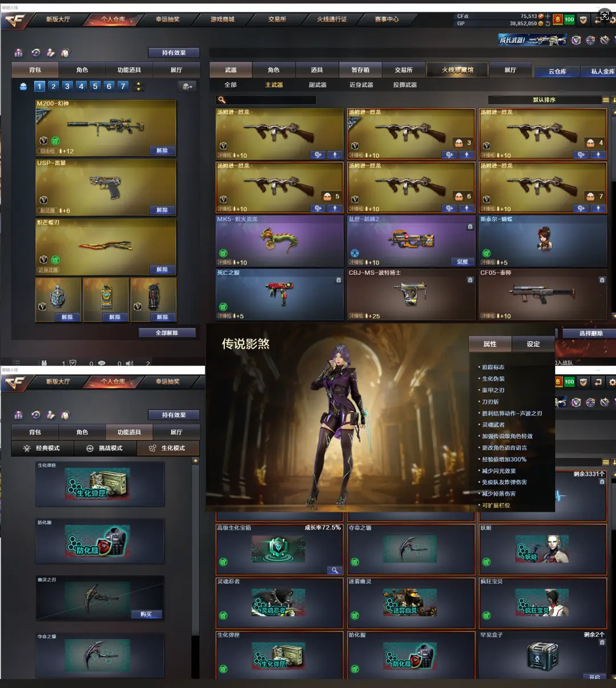616x688 pixels.
Task: Select backpack slot 6
Action: click(x=109, y=86)
